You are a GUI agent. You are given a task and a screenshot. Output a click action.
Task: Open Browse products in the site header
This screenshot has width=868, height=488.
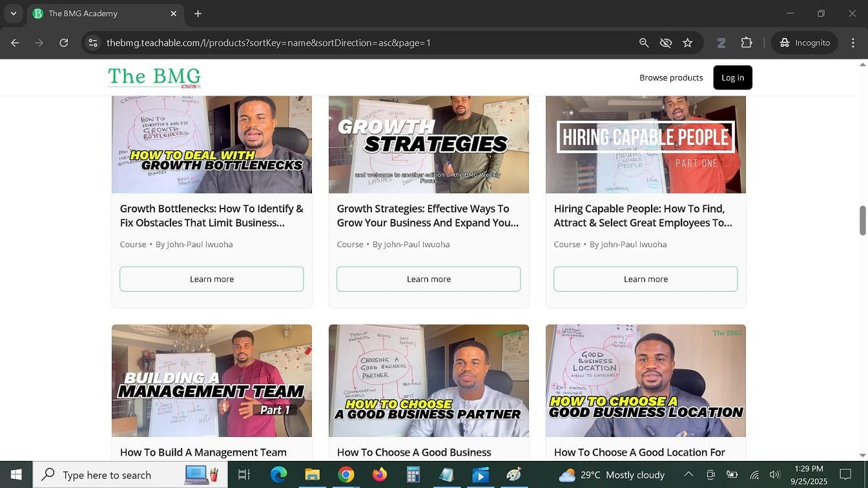click(671, 77)
